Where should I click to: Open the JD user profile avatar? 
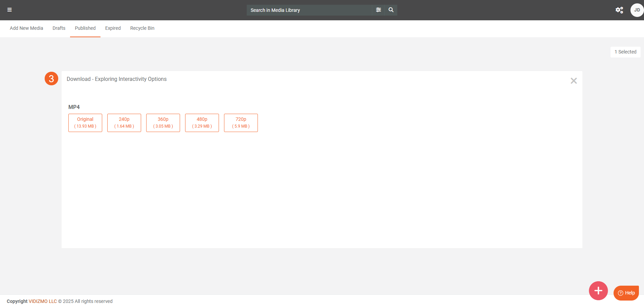pyautogui.click(x=637, y=10)
